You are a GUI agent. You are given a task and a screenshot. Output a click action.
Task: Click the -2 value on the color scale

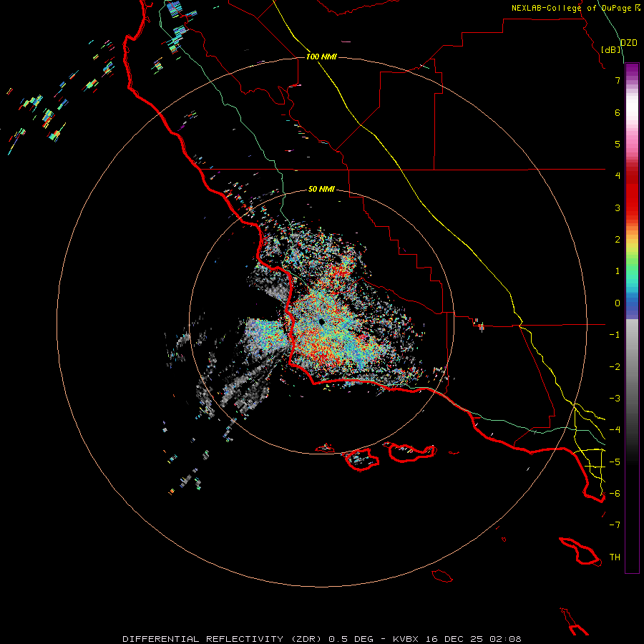(615, 367)
